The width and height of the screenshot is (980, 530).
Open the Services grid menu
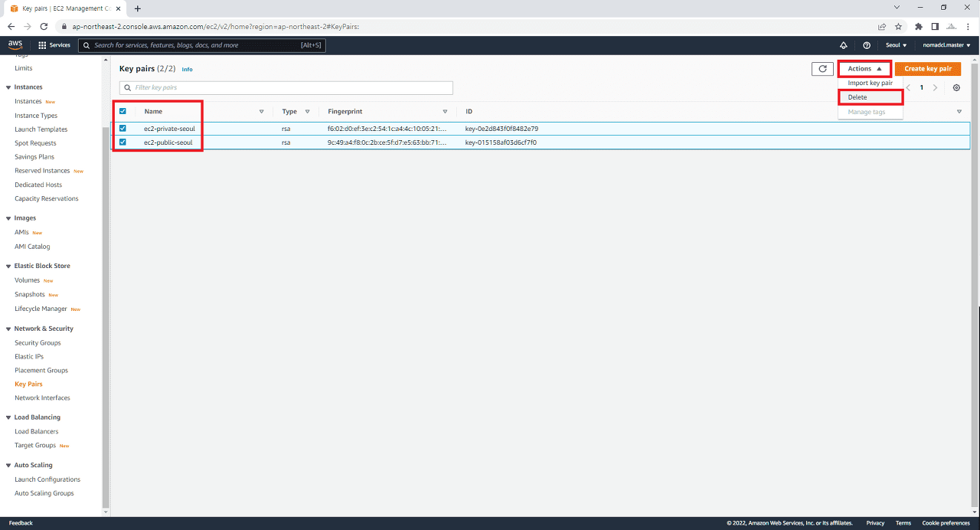[x=54, y=45]
